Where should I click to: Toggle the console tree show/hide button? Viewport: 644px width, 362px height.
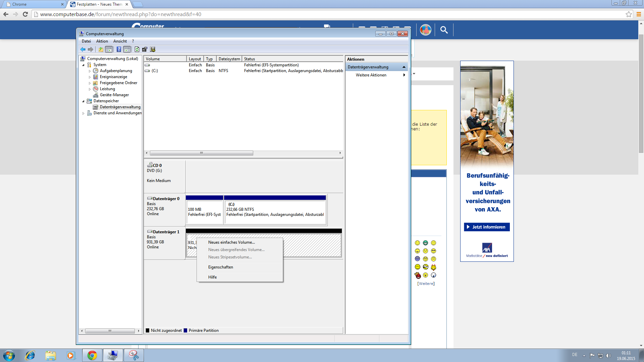[x=109, y=49]
